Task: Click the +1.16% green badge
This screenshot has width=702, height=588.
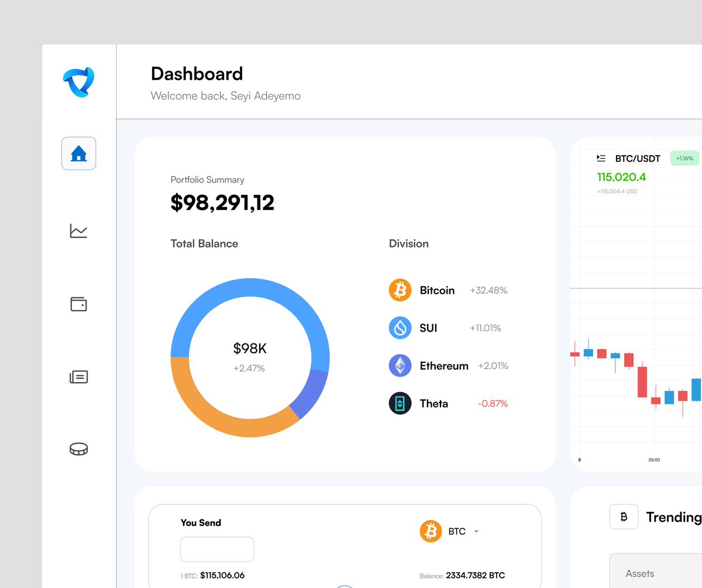Action: pos(684,158)
